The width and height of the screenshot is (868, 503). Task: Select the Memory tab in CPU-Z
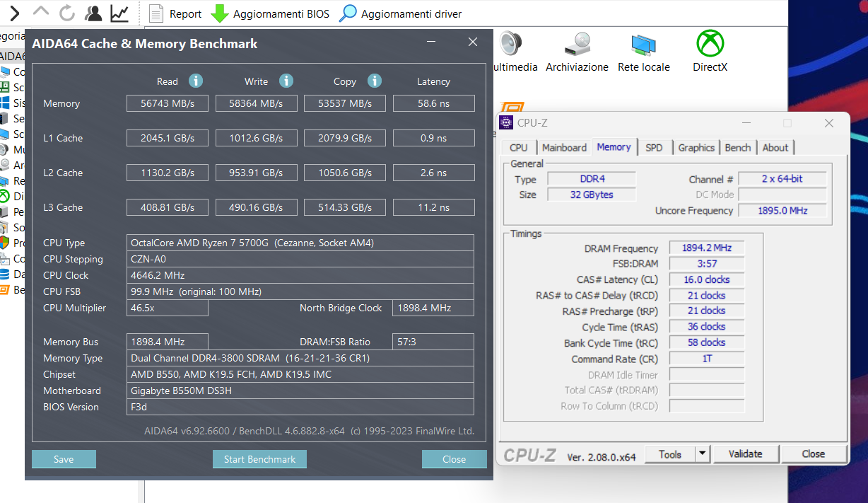click(x=614, y=146)
